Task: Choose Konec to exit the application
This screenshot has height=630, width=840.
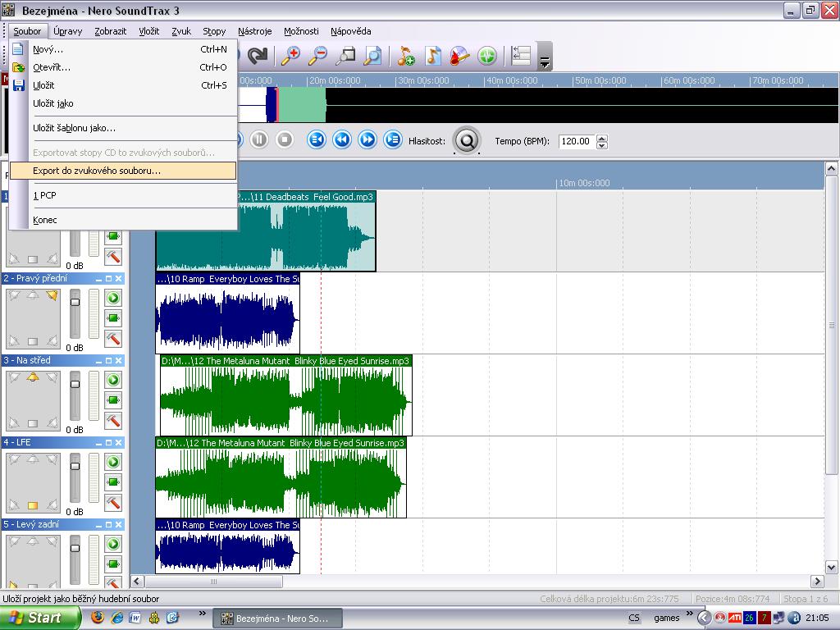Action: tap(123, 220)
